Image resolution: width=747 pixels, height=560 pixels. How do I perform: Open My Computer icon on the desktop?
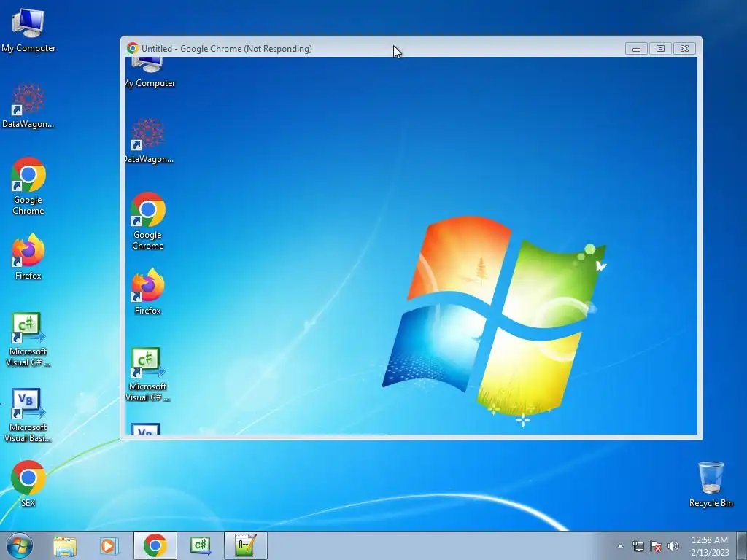point(28,29)
